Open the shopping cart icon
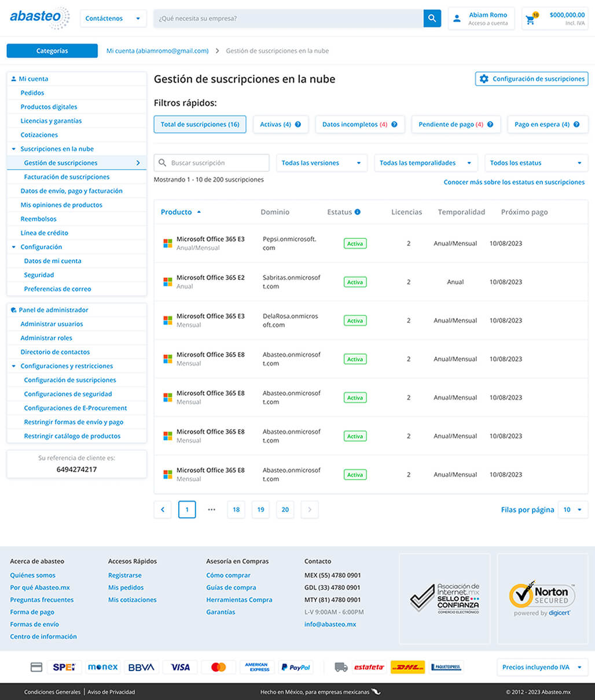Image resolution: width=595 pixels, height=700 pixels. (x=530, y=19)
